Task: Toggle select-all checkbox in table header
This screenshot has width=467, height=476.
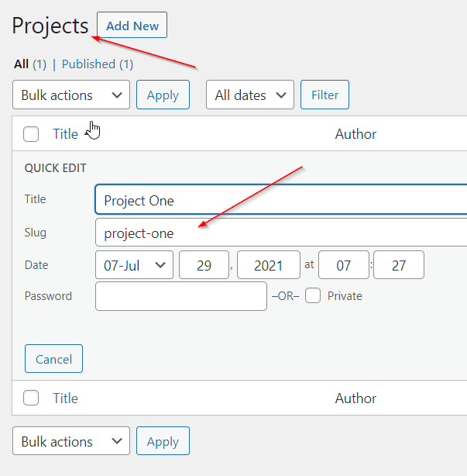Action: point(31,134)
